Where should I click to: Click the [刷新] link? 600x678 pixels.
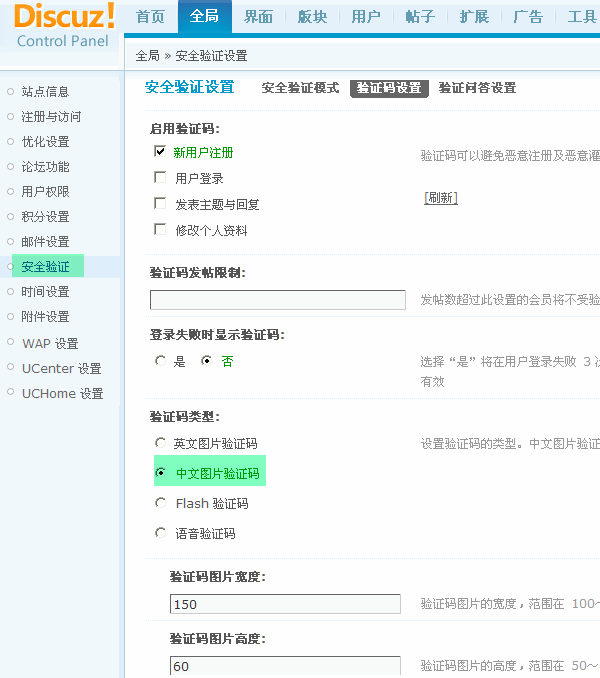point(441,198)
